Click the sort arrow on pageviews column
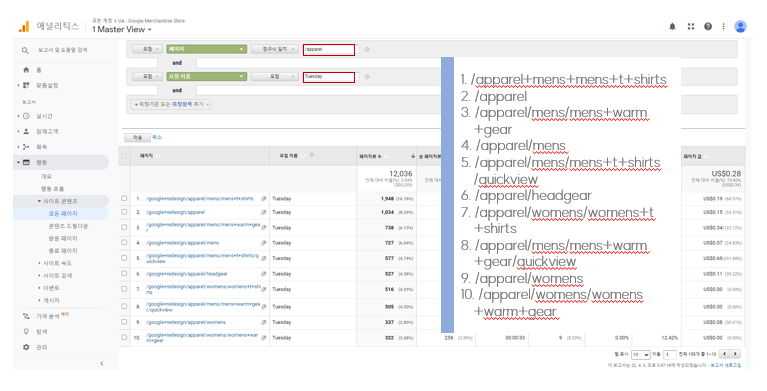Image resolution: width=767 pixels, height=391 pixels. click(x=413, y=156)
